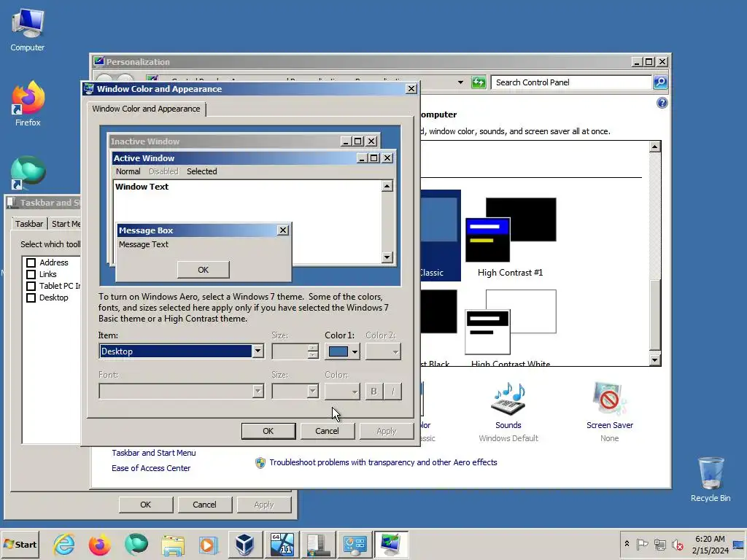
Task: Switch to Taskbar tab in Taskbar properties
Action: click(x=29, y=224)
